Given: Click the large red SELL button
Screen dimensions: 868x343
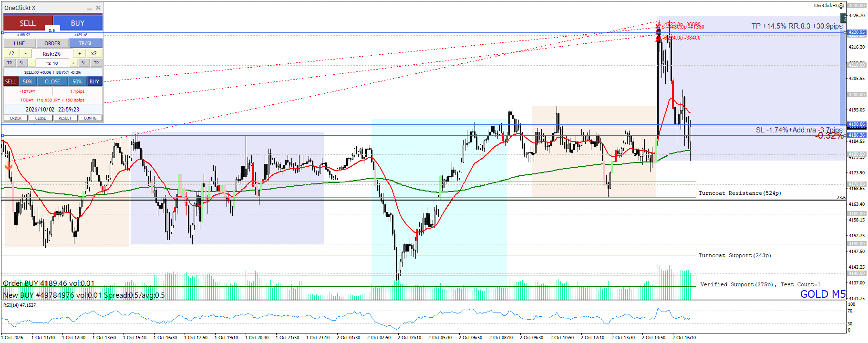Looking at the screenshot, I should pyautogui.click(x=28, y=23).
